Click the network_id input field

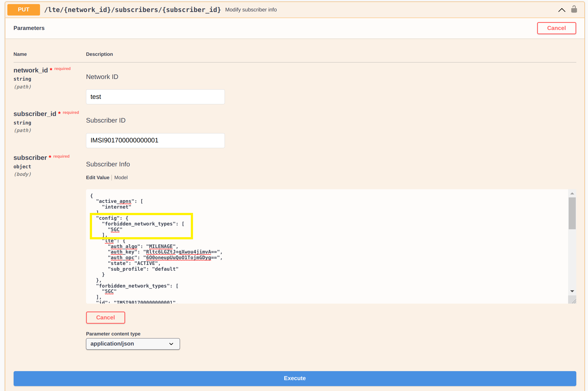click(155, 97)
